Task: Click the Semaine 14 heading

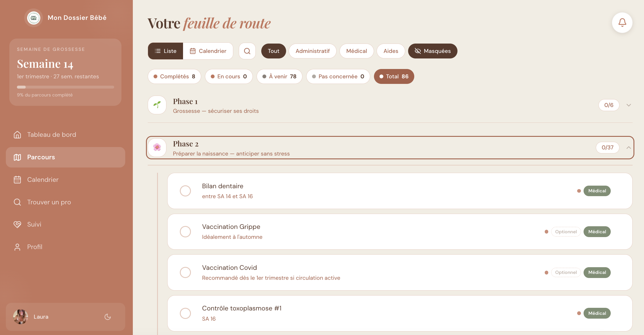Action: (45, 64)
